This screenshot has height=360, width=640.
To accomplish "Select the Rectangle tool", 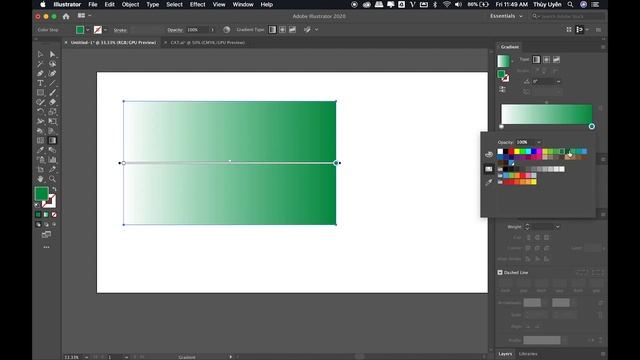I will tap(40, 93).
